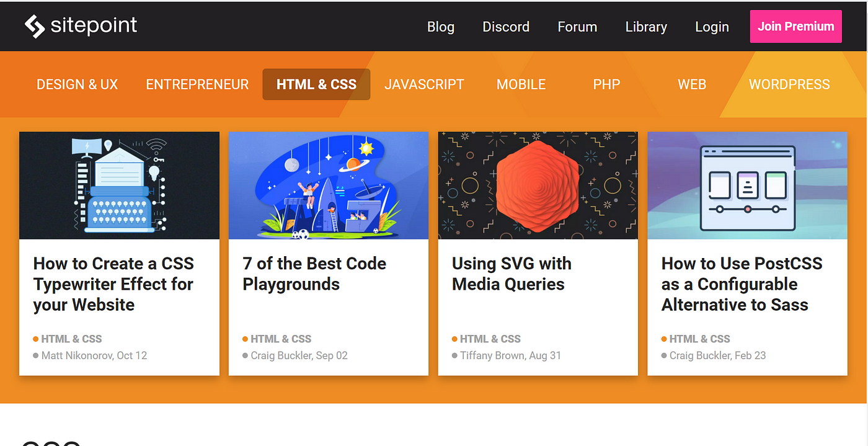Open the typewriter illustration thumbnail
This screenshot has width=868, height=446.
(119, 185)
